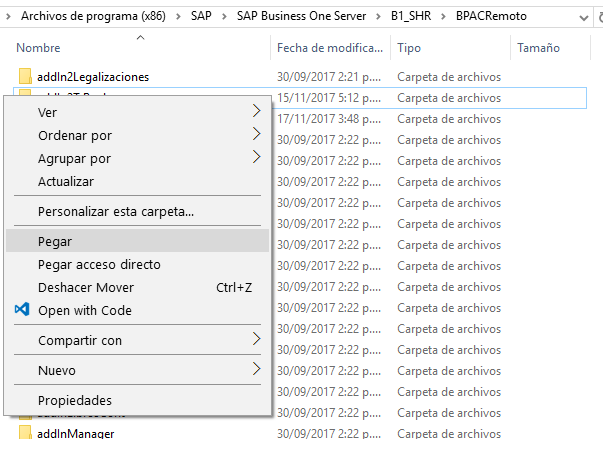This screenshot has width=603, height=458.
Task: Sort by the Nombre column header
Action: pos(39,48)
